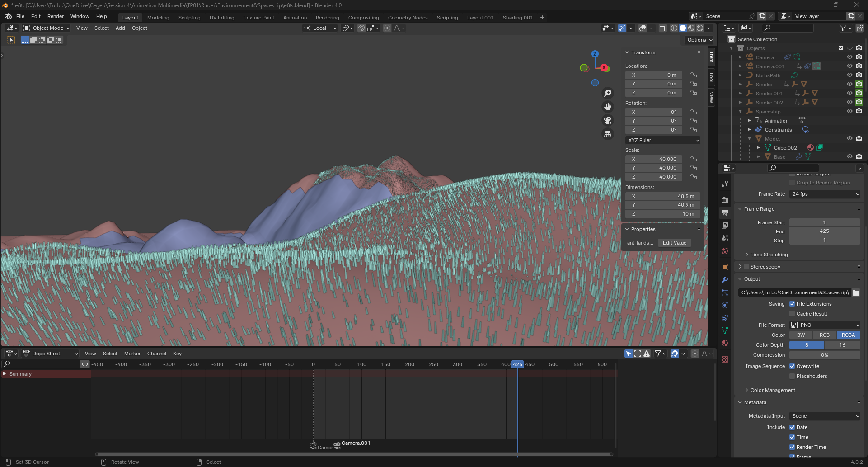Click the Edit Value button
This screenshot has width=868, height=467.
[x=674, y=243]
